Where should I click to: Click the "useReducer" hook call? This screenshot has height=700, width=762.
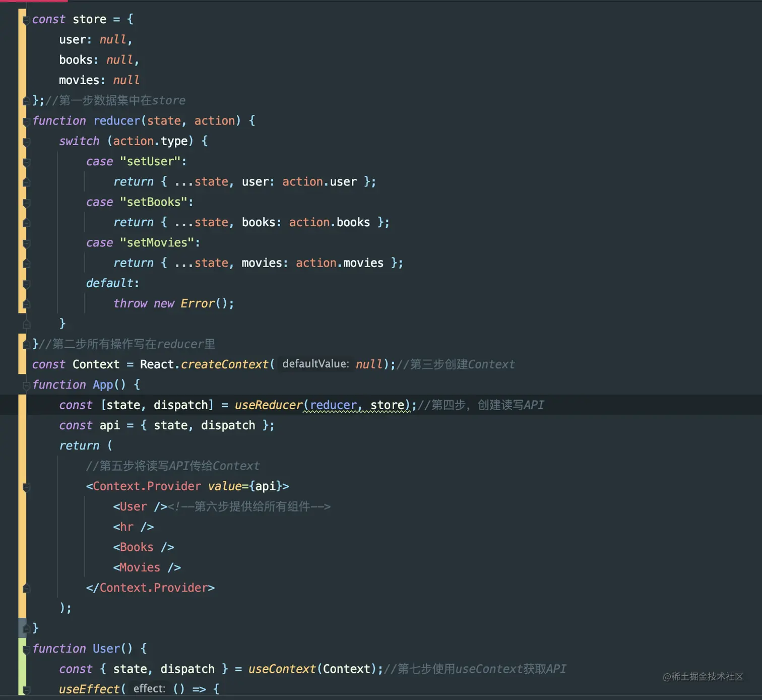click(x=269, y=405)
